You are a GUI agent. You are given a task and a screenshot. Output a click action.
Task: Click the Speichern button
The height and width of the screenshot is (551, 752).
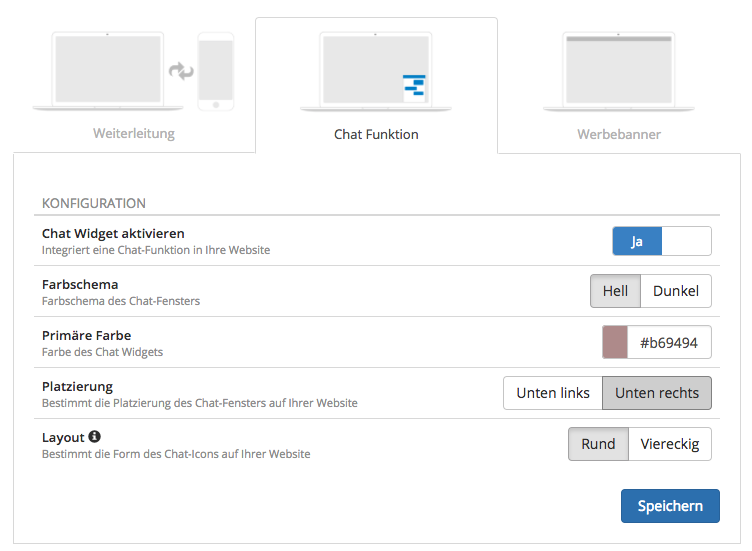pyautogui.click(x=670, y=506)
